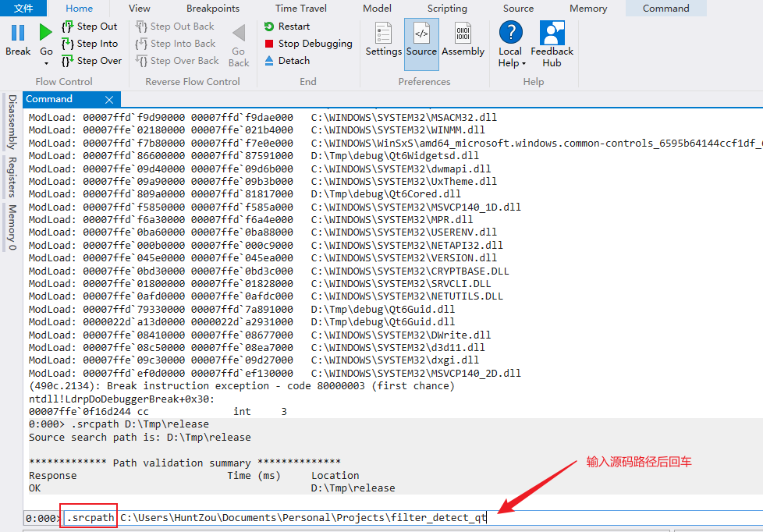
Task: Expand the Go dropdown arrow
Action: [46, 64]
